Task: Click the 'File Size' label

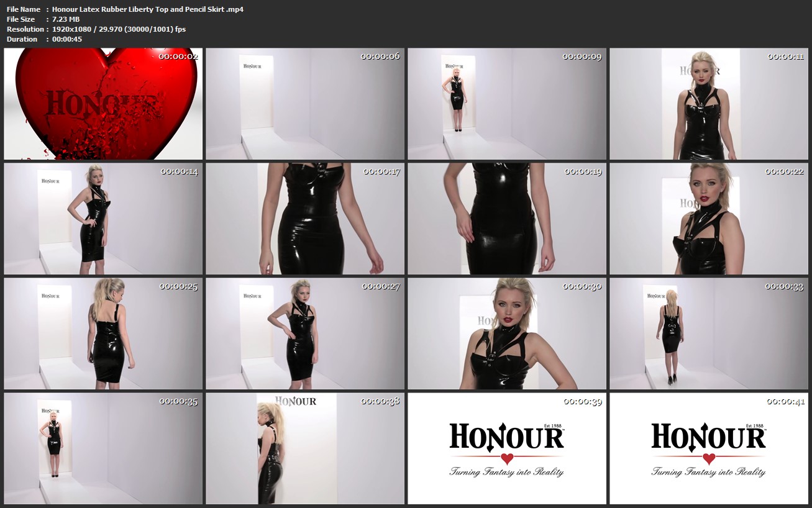Action: pyautogui.click(x=22, y=19)
